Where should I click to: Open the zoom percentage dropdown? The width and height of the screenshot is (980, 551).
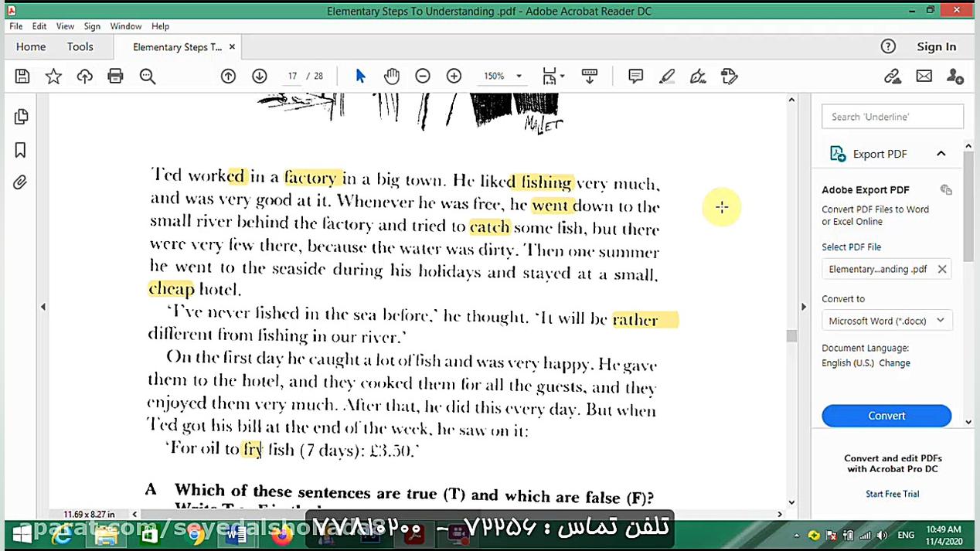click(518, 76)
